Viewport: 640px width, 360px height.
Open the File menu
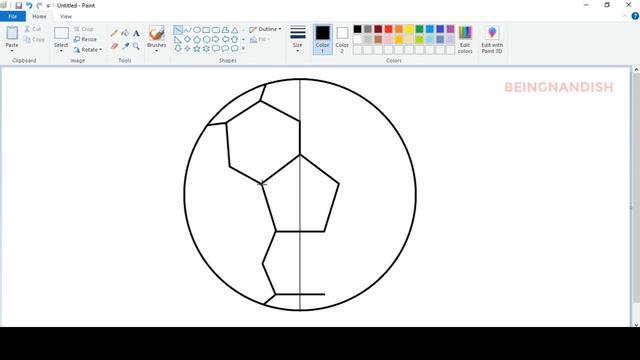(13, 16)
